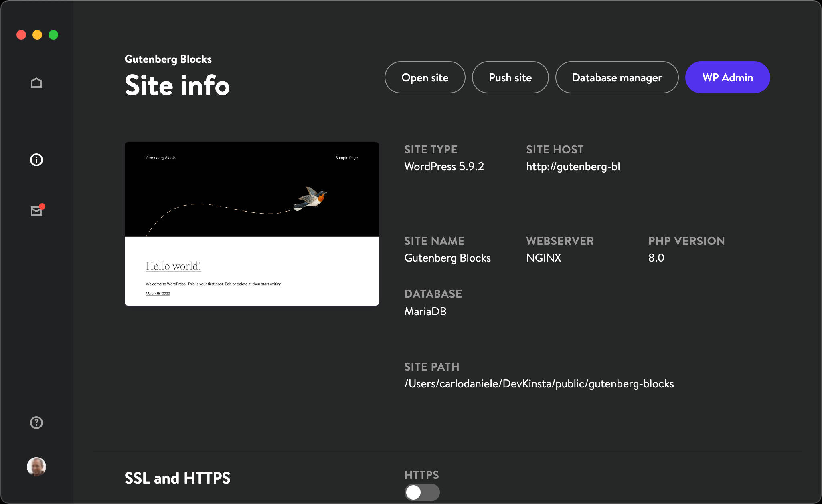The width and height of the screenshot is (822, 504).
Task: Click the site preview thumbnail
Action: tap(251, 224)
